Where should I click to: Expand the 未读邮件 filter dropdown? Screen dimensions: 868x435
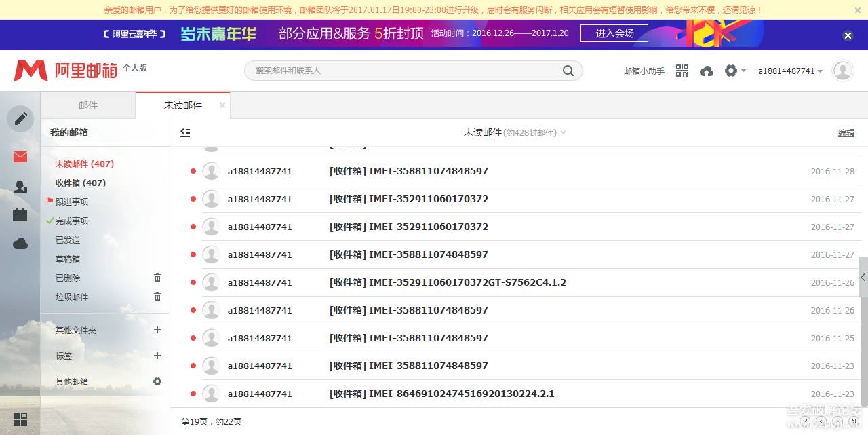coord(563,132)
